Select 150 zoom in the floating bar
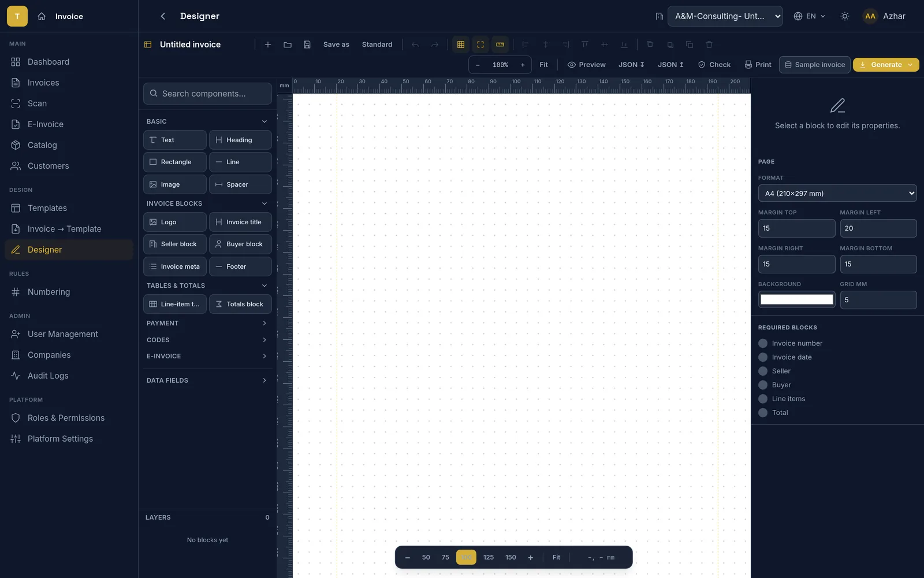This screenshot has width=924, height=578. click(x=511, y=557)
